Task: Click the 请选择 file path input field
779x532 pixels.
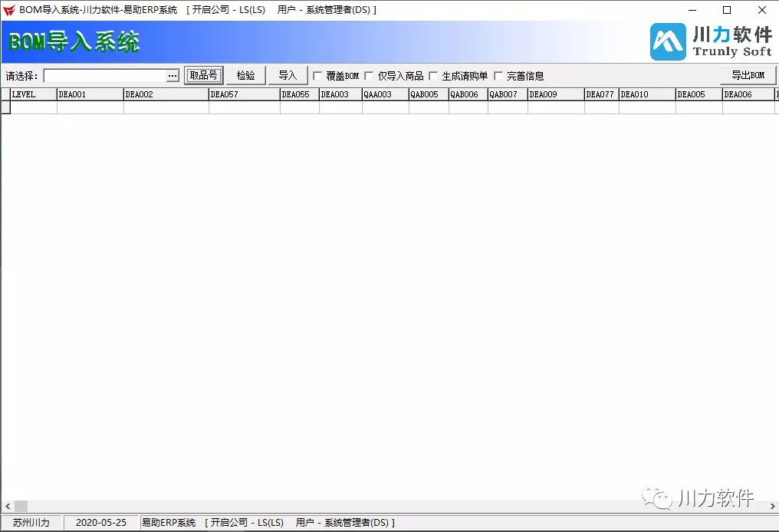Action: click(x=105, y=76)
